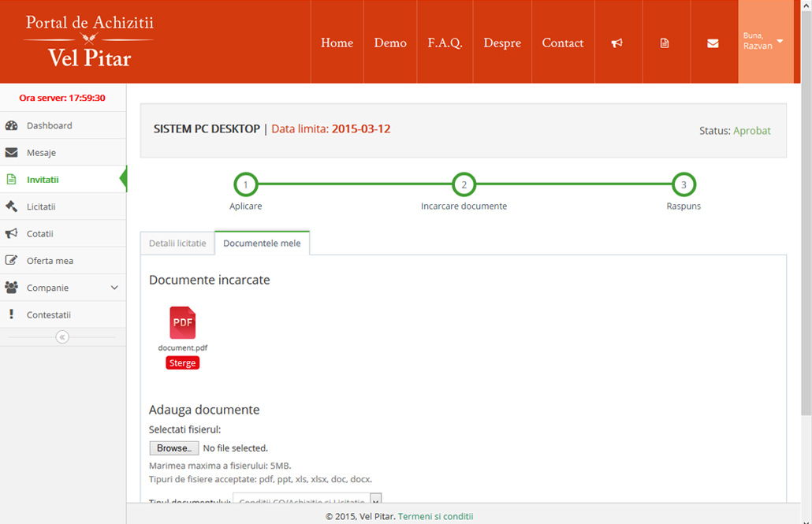Click the Data limita: 2015-03-12 text

331,129
